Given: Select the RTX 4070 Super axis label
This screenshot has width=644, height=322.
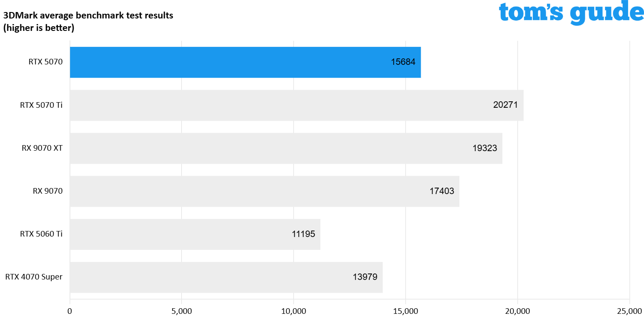Looking at the screenshot, I should (34, 277).
